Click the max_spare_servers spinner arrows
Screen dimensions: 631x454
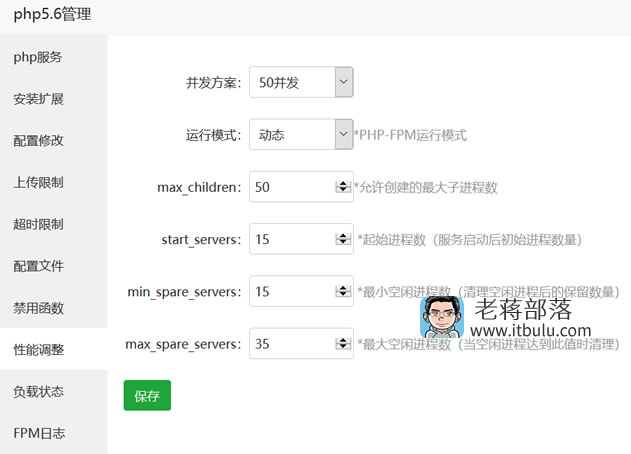click(x=343, y=343)
